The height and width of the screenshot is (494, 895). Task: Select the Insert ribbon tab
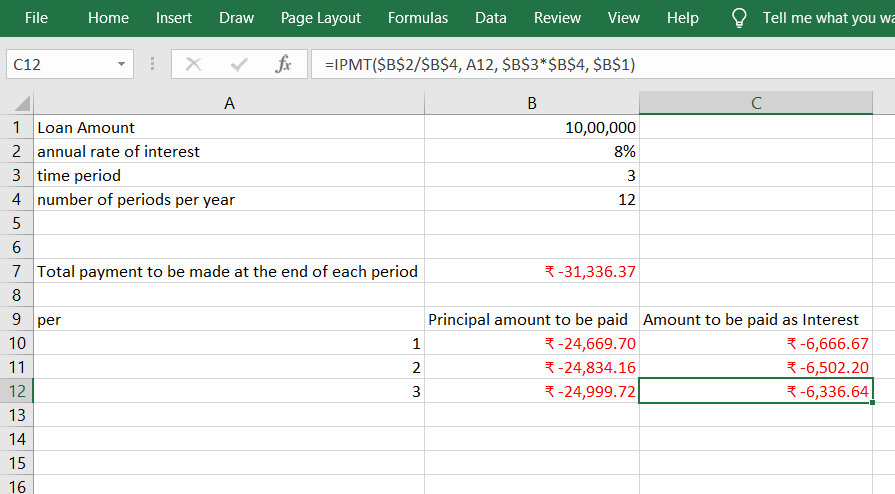(x=174, y=18)
